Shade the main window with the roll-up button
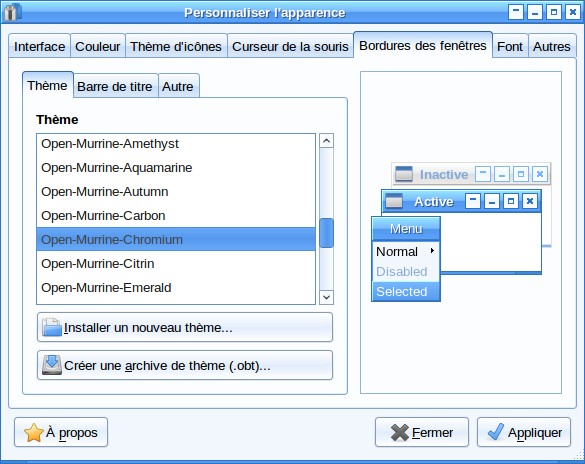This screenshot has width=585, height=464. [x=516, y=12]
